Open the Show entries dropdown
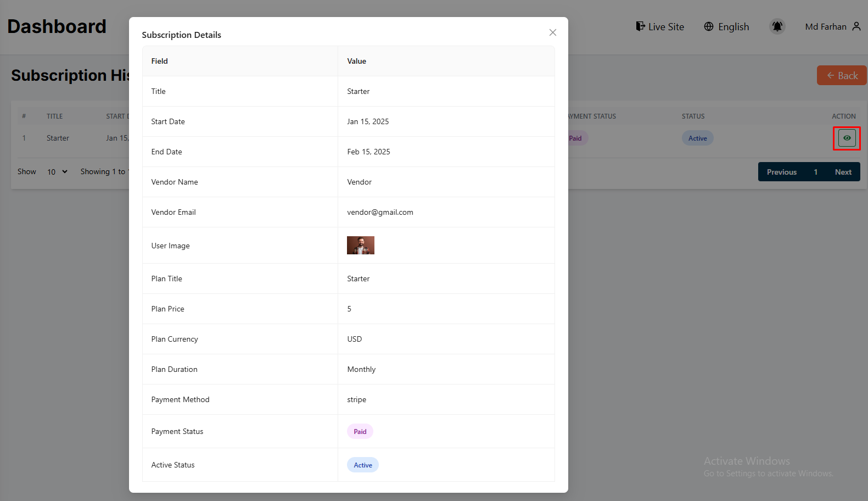This screenshot has height=501, width=868. (x=57, y=172)
